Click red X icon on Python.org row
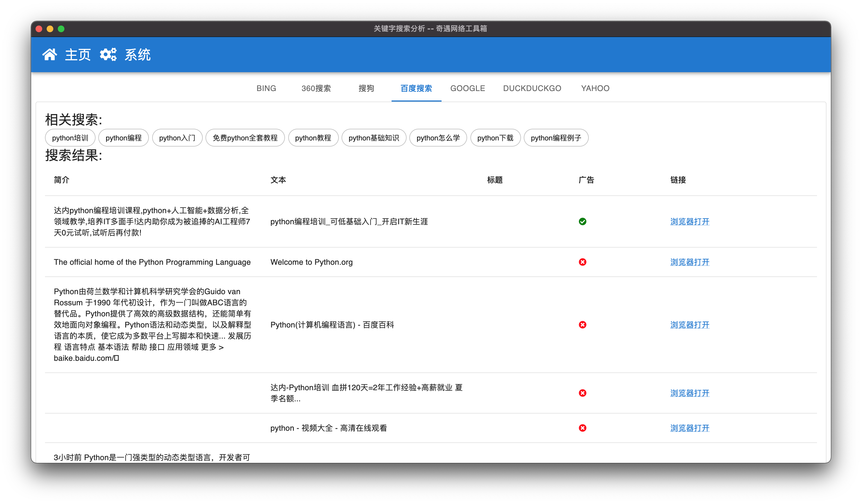The height and width of the screenshot is (504, 862). point(582,262)
